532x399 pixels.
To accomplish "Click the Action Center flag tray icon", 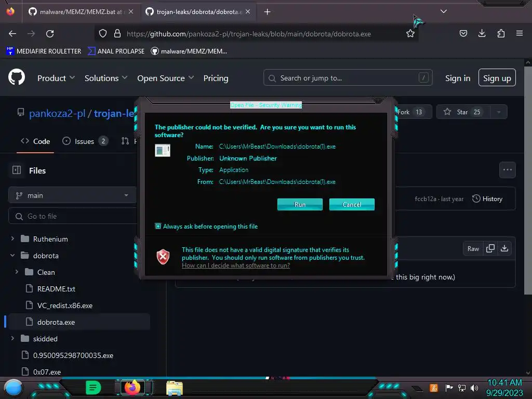I will pos(449,388).
